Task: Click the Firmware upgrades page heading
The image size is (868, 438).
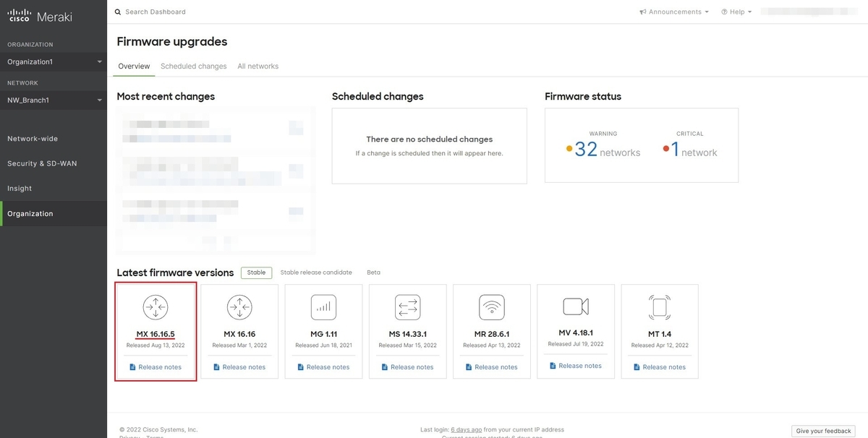Action: coord(172,42)
